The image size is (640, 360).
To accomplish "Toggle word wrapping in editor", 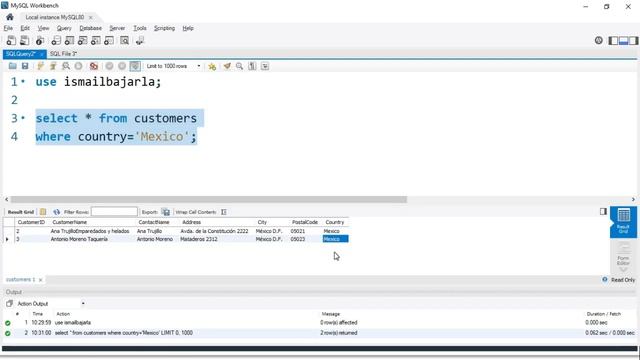I will click(x=265, y=66).
